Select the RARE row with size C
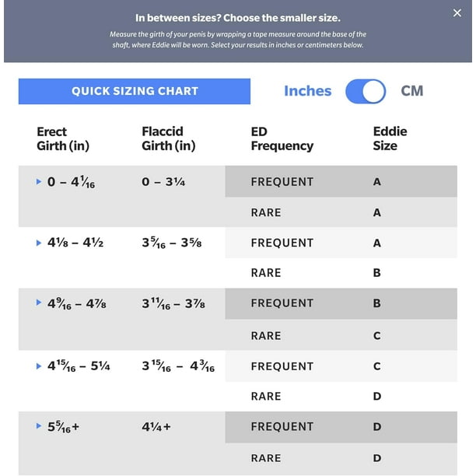This screenshot has width=476, height=476. 266,335
